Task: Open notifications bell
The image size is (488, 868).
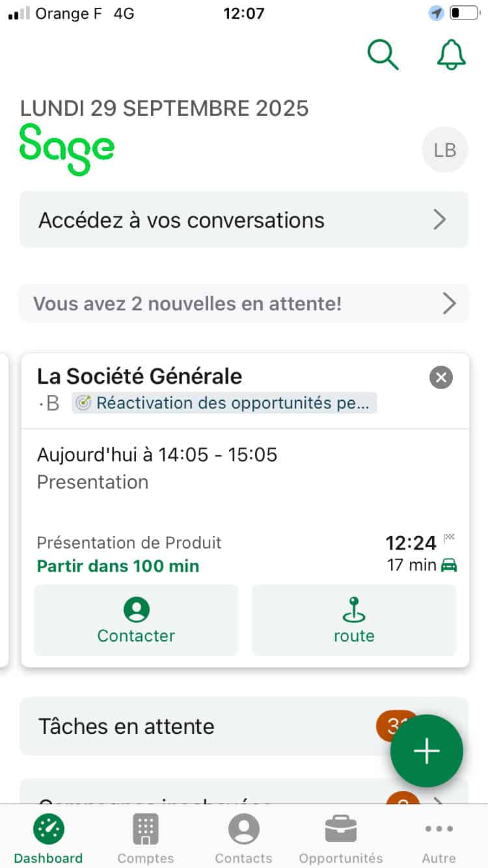Action: pyautogui.click(x=451, y=55)
